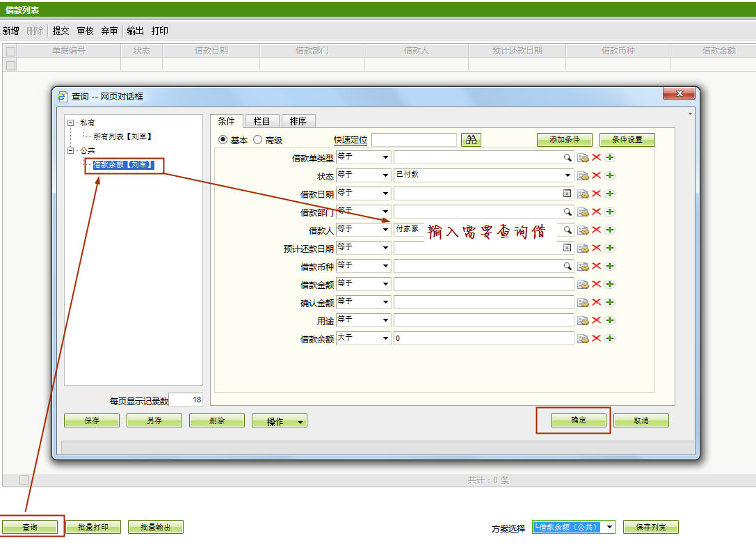Image resolution: width=756 pixels, height=552 pixels.
Task: Open the calendar picker for 借款日期
Action: click(568, 194)
